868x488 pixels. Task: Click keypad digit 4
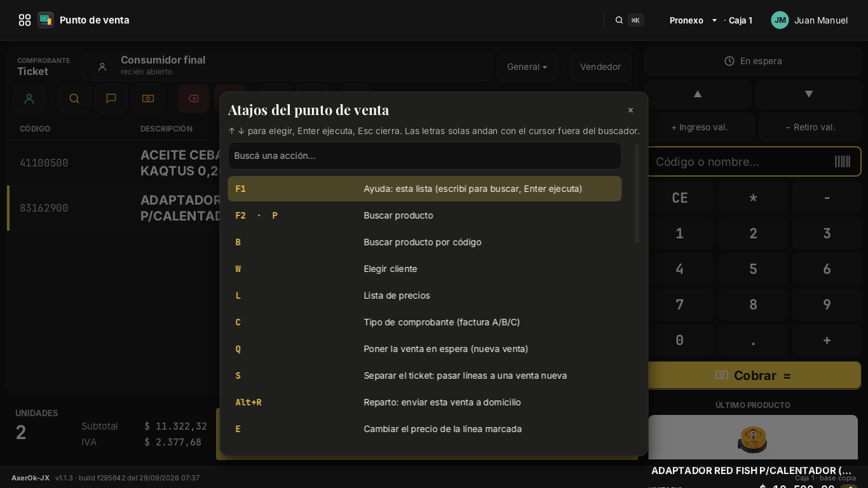click(680, 269)
